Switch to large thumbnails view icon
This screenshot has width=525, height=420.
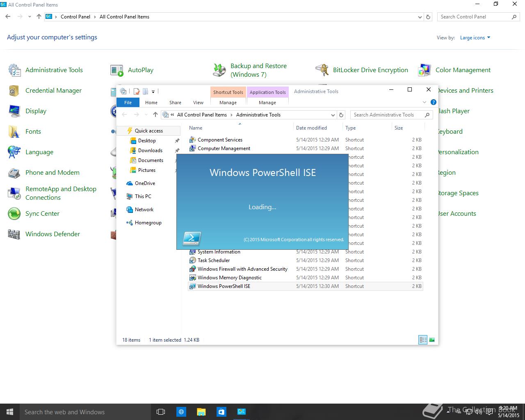point(431,340)
